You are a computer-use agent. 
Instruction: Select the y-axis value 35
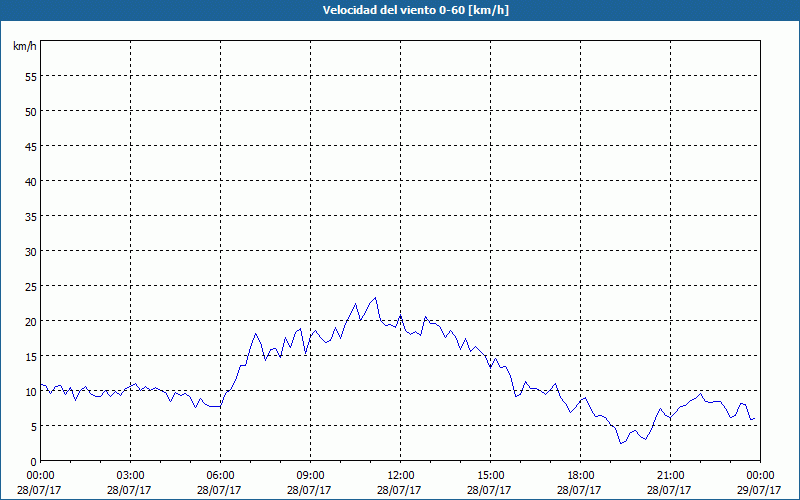click(x=31, y=217)
